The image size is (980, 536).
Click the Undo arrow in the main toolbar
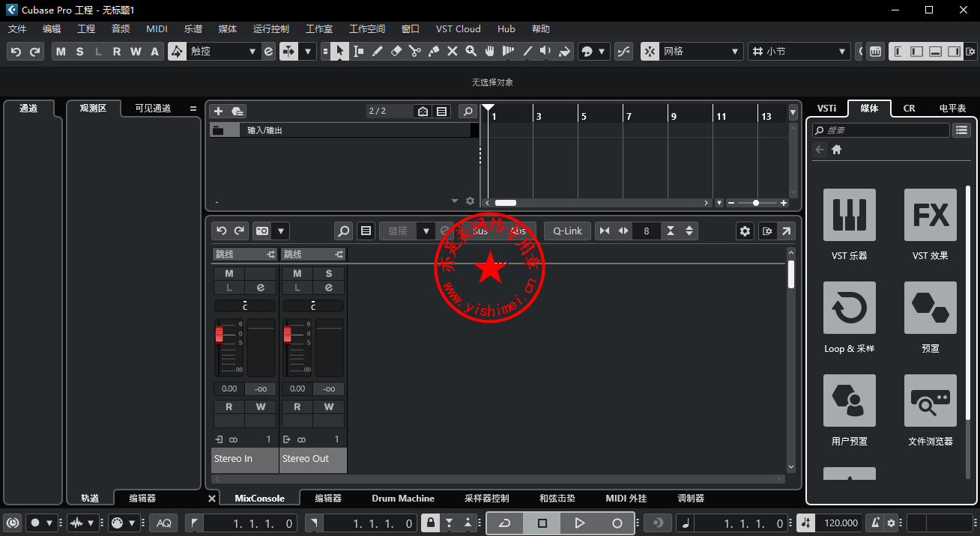[16, 52]
